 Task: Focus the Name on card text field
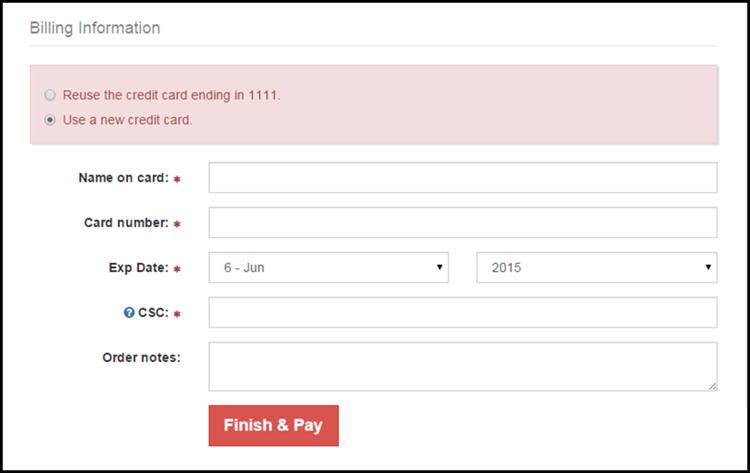[463, 177]
